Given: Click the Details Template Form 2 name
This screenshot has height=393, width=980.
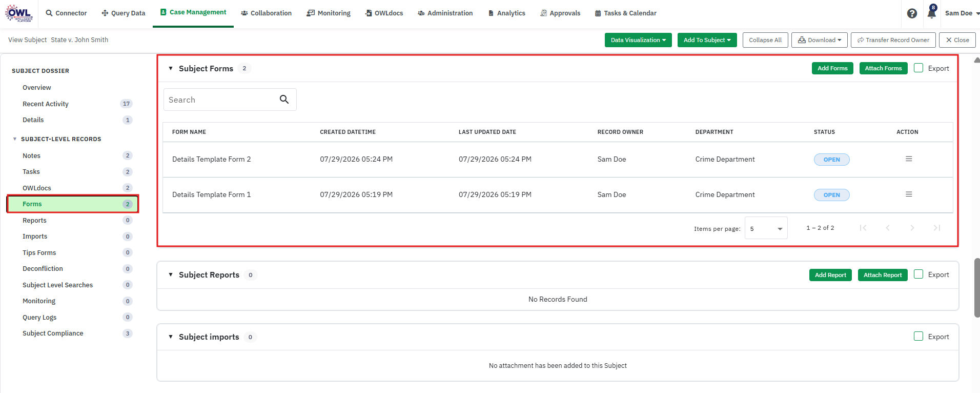Looking at the screenshot, I should coord(212,159).
